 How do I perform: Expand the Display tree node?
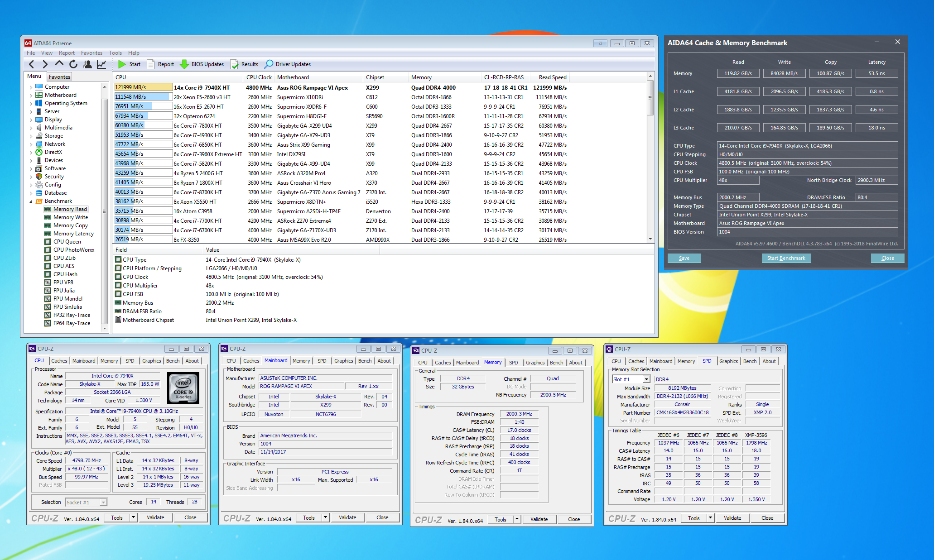tap(31, 120)
